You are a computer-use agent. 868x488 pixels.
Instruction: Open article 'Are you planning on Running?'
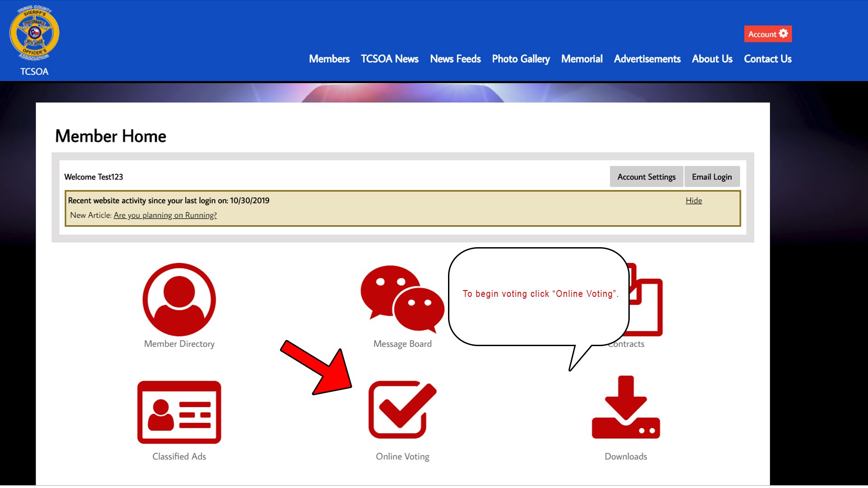(x=165, y=216)
